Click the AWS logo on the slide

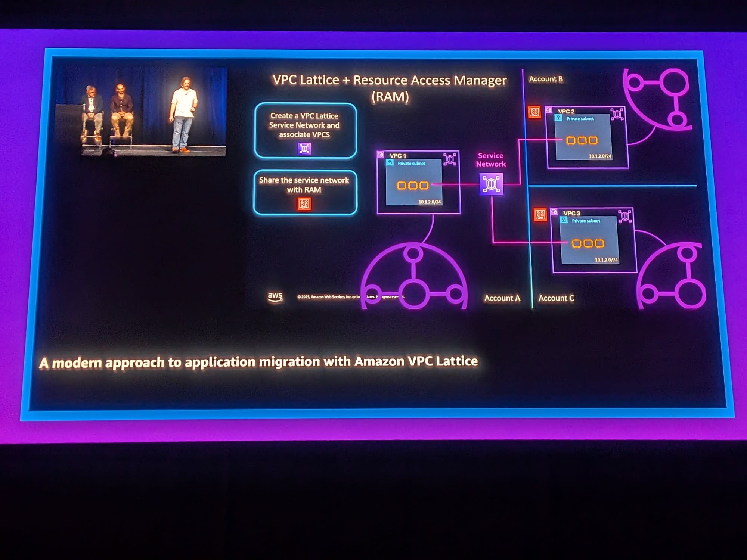(275, 297)
